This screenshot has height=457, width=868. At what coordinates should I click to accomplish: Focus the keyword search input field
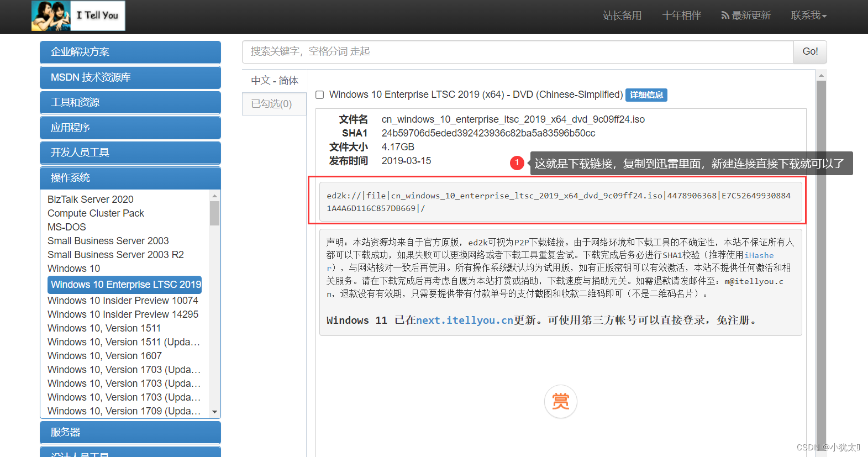point(518,51)
